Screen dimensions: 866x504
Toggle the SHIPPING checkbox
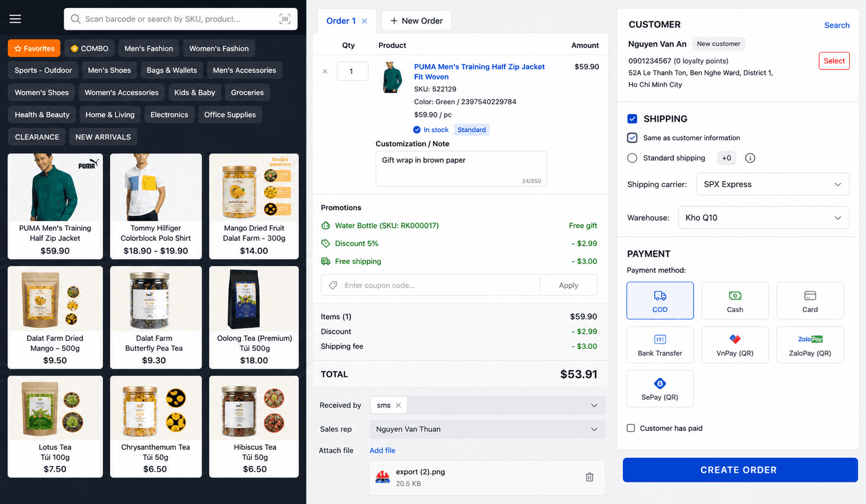coord(633,118)
